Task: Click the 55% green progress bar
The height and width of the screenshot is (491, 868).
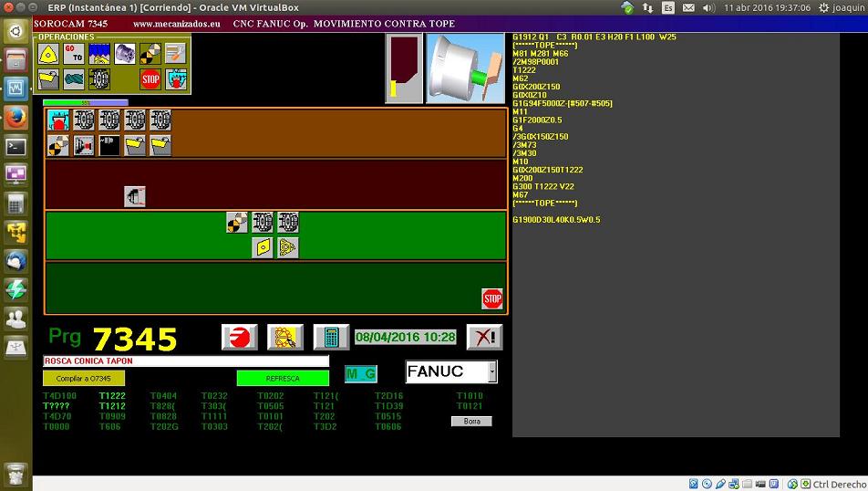Action: (86, 102)
